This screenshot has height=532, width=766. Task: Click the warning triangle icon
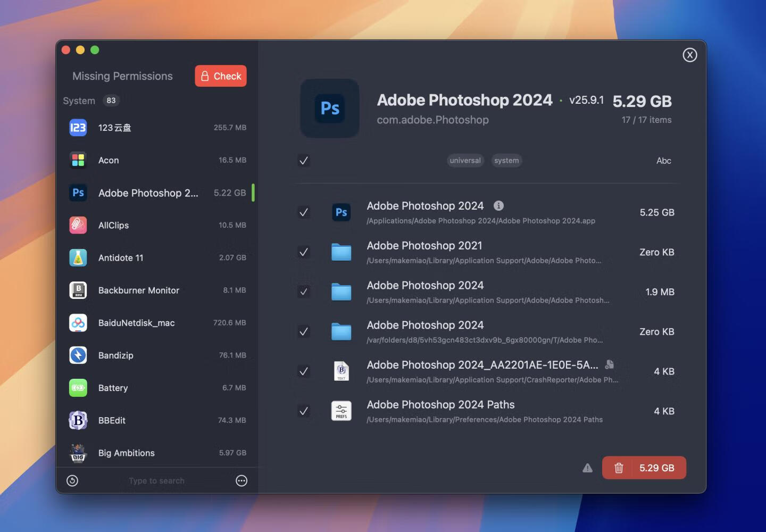(x=587, y=468)
